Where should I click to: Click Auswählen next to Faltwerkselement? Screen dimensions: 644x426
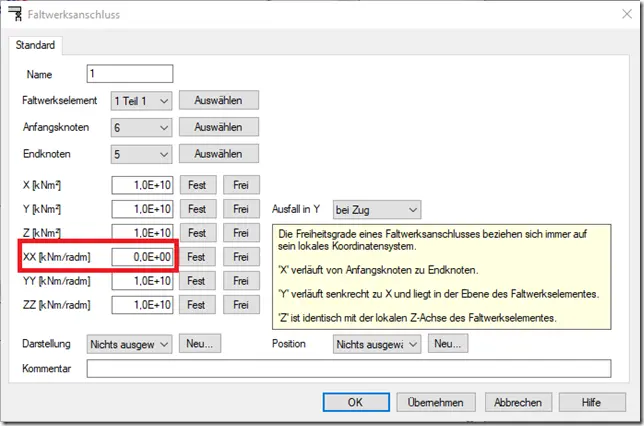(218, 100)
